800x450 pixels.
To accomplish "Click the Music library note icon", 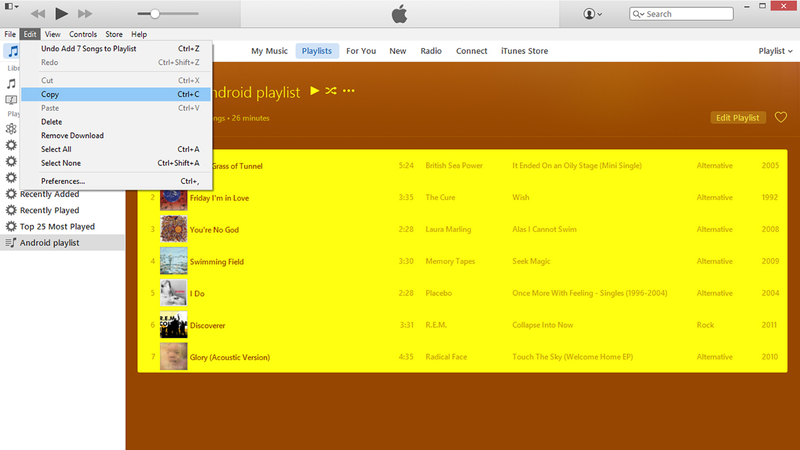I will click(x=13, y=51).
